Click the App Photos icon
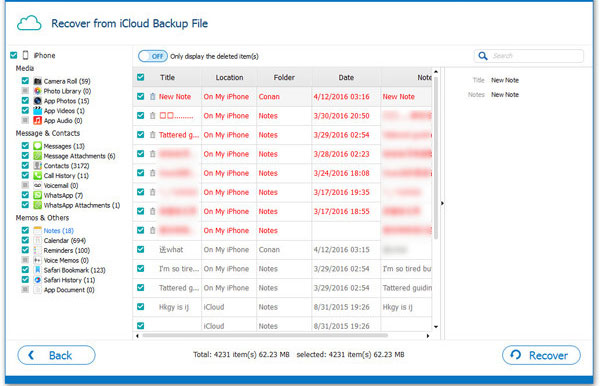 click(x=37, y=101)
